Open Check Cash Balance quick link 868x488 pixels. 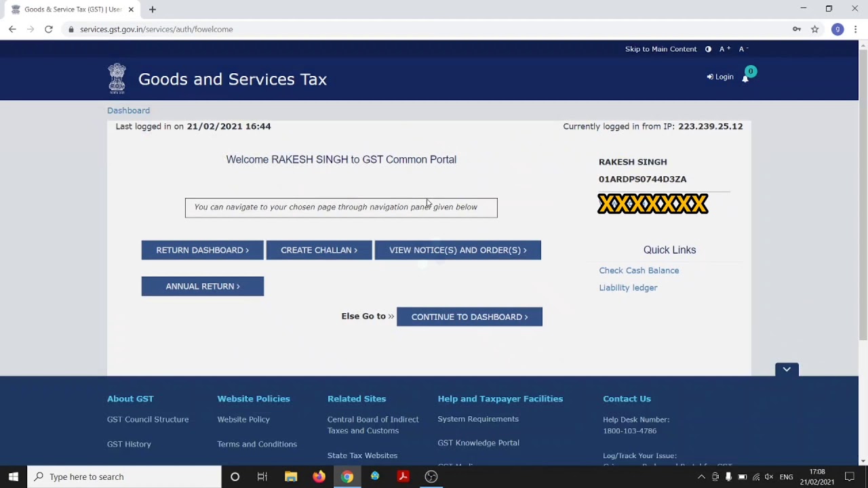coord(639,270)
